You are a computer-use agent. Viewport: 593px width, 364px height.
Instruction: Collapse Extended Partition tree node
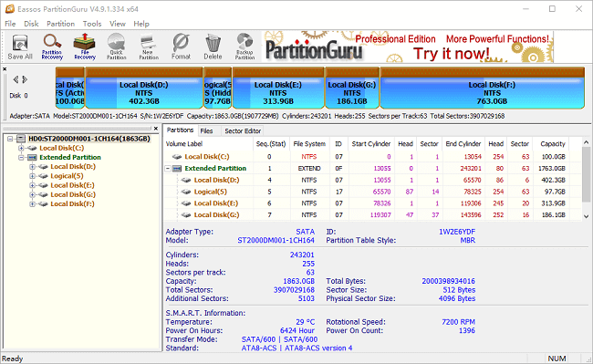pyautogui.click(x=21, y=157)
